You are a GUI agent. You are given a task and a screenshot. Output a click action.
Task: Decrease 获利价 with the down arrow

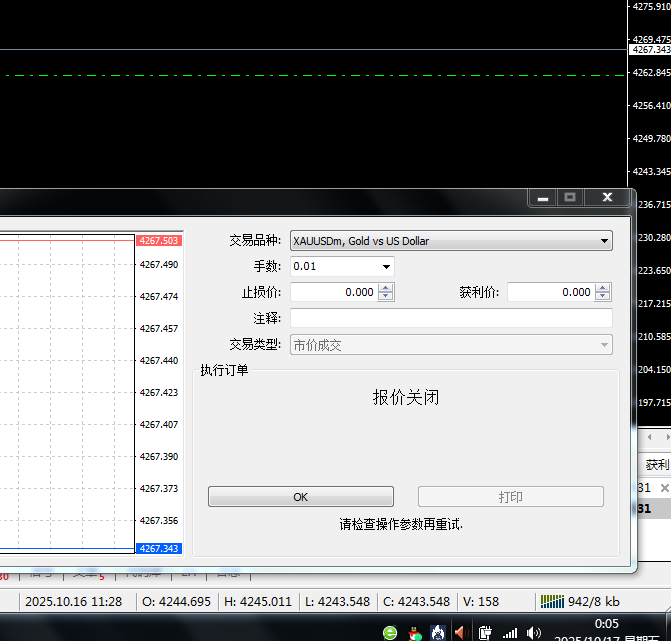(603, 297)
